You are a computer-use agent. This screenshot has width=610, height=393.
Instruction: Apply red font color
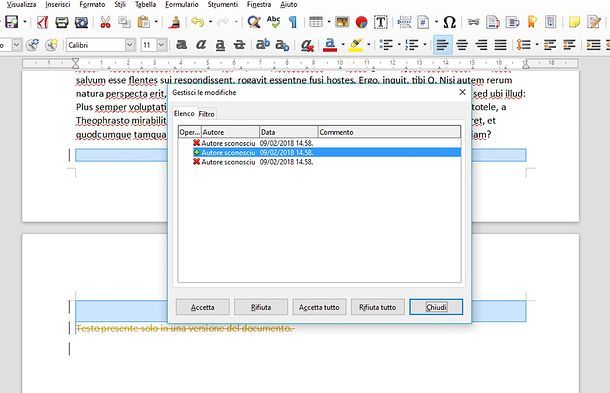pos(330,45)
